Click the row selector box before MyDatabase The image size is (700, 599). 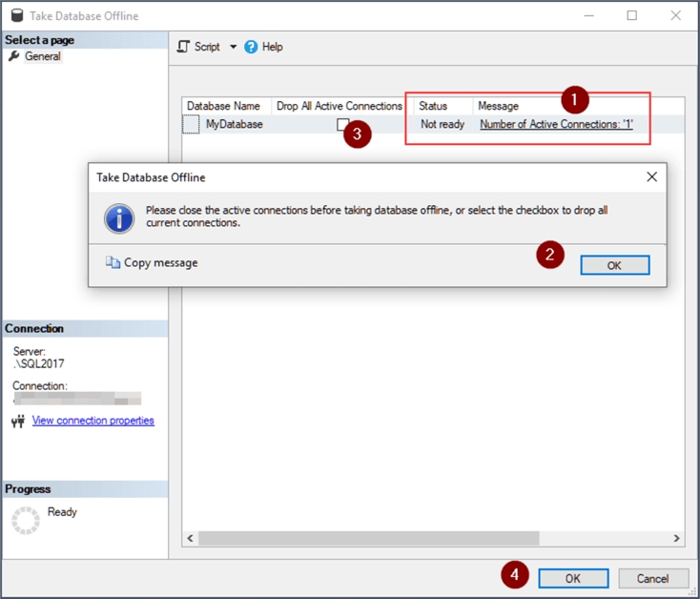click(191, 124)
